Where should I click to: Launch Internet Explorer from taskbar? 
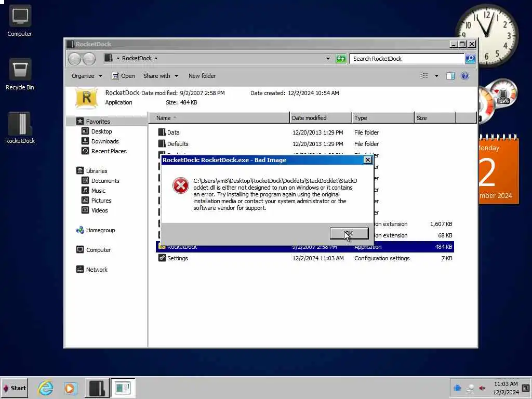coord(45,388)
